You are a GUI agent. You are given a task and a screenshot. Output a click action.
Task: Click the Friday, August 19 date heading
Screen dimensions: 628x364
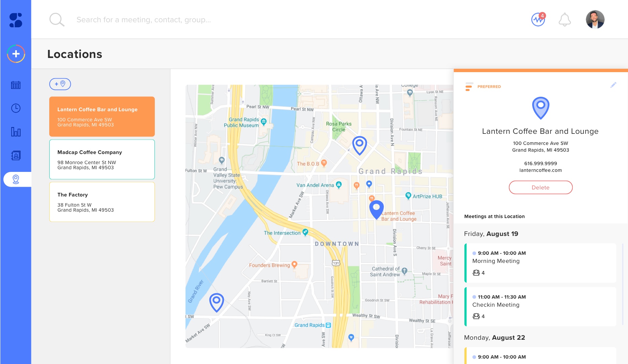tap(491, 234)
